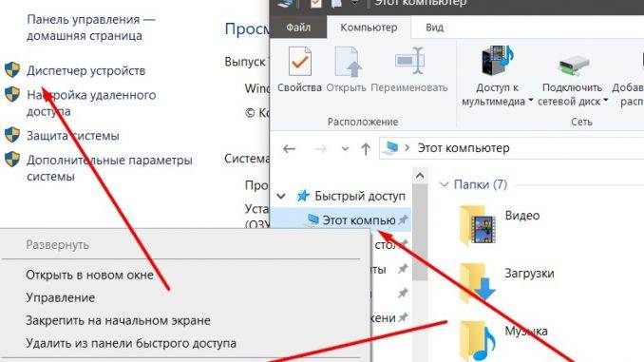Choose Открыть в новом окне menu item
Viewport: 644px width, 362px height.
89,275
